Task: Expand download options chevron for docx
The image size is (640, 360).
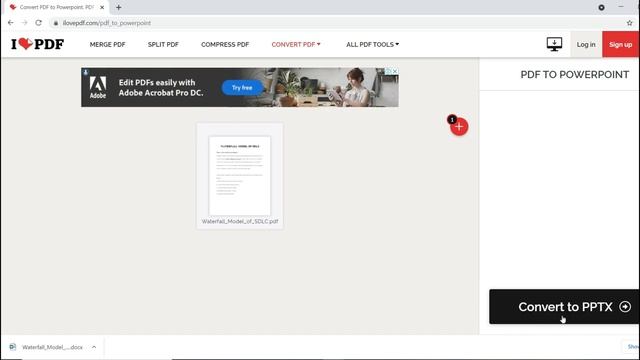Action: click(x=94, y=347)
